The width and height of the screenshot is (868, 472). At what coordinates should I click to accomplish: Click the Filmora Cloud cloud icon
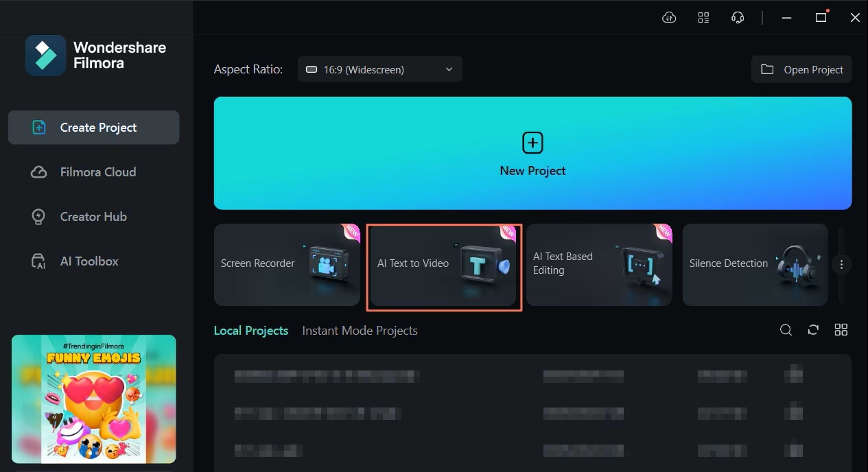[x=39, y=172]
